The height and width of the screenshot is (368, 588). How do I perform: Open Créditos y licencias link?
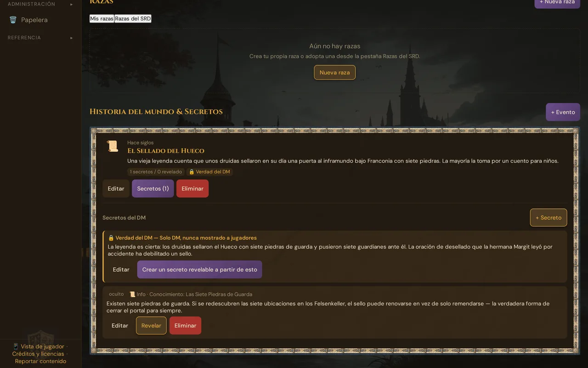(x=38, y=354)
